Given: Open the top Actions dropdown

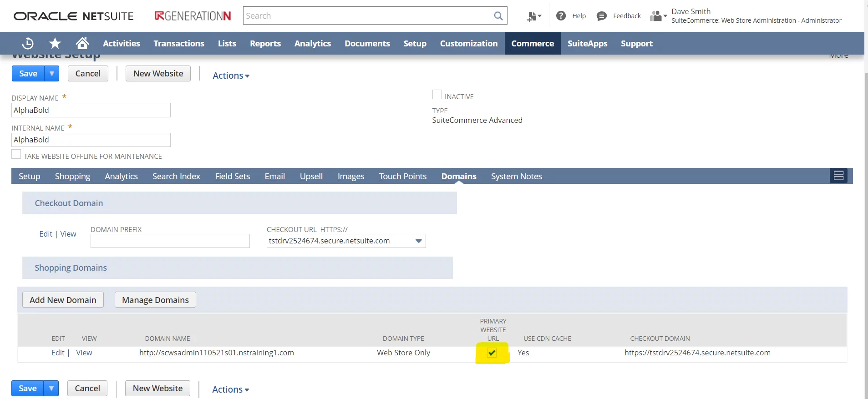Looking at the screenshot, I should (231, 76).
